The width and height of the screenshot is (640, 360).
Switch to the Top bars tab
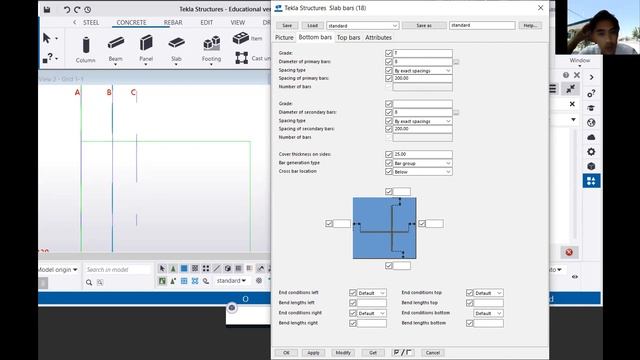pyautogui.click(x=348, y=37)
